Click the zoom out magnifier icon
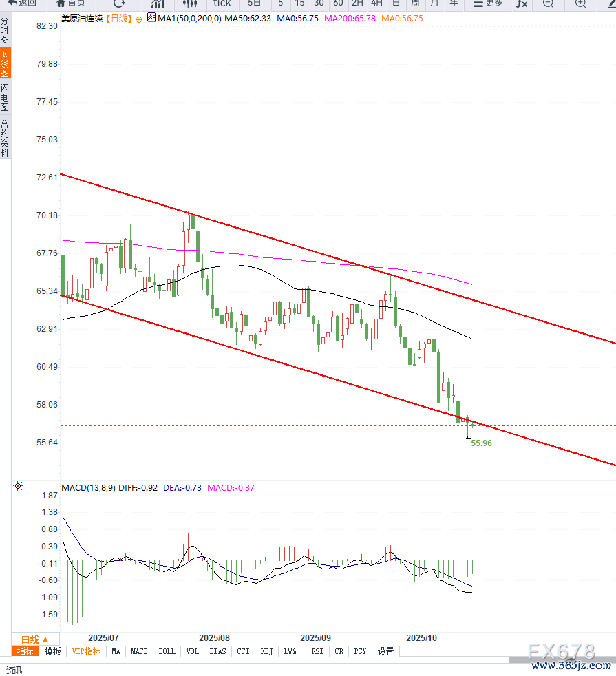This screenshot has width=616, height=676. tap(548, 3)
